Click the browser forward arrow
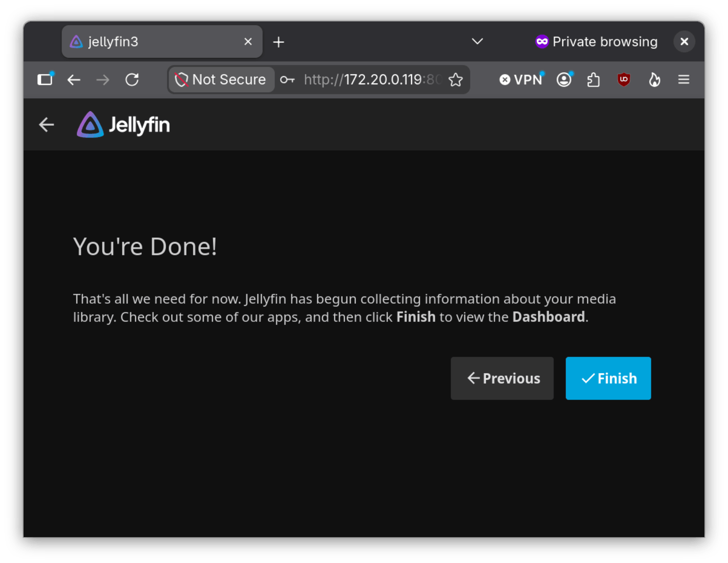This screenshot has height=563, width=728. click(103, 80)
